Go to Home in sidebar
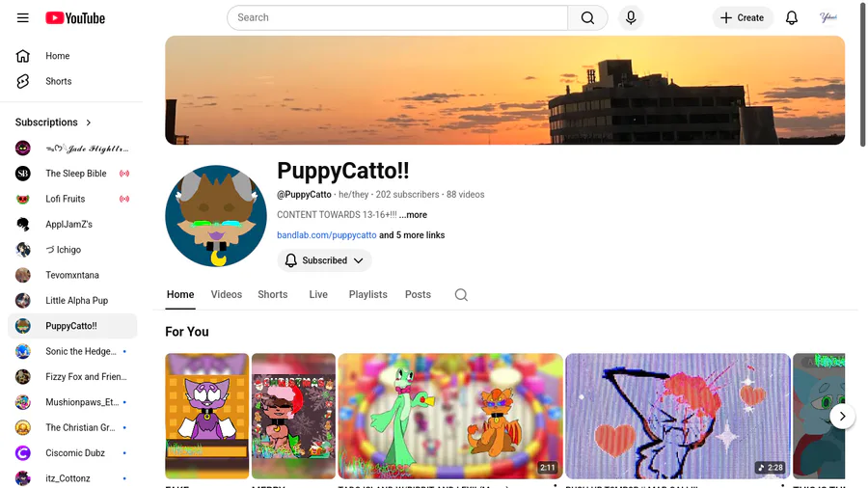 coord(72,56)
